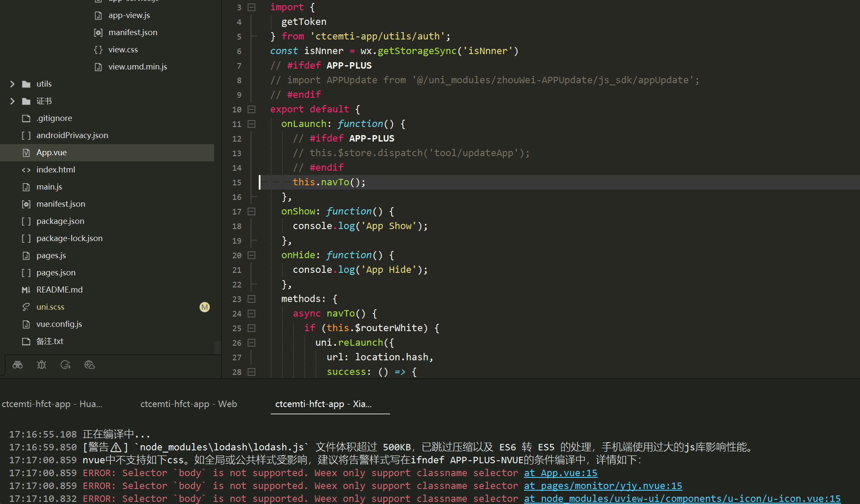Click the restart/rerun icon in bottom toolbar
Viewport: 860px width, 504px height.
[x=65, y=365]
